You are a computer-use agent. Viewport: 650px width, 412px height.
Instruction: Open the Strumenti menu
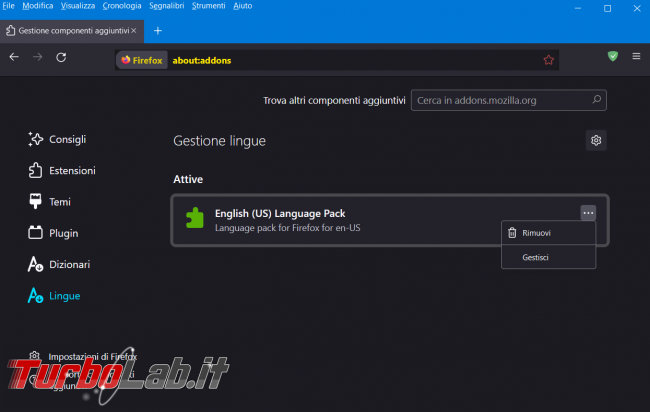(209, 6)
